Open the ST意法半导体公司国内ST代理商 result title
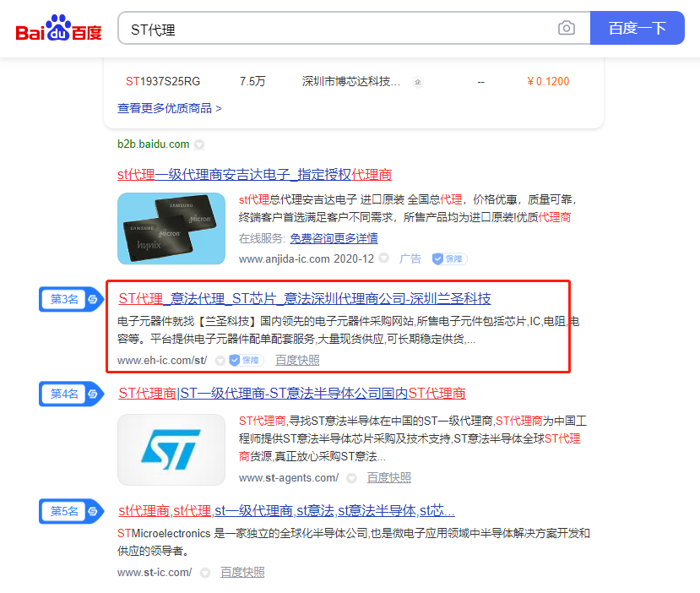Viewport: 700px width, 593px height. (x=292, y=393)
